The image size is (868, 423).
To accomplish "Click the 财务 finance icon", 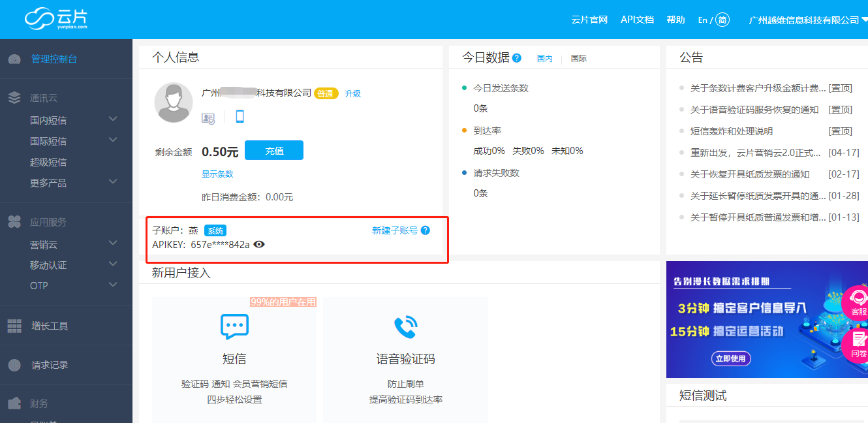I will [14, 403].
